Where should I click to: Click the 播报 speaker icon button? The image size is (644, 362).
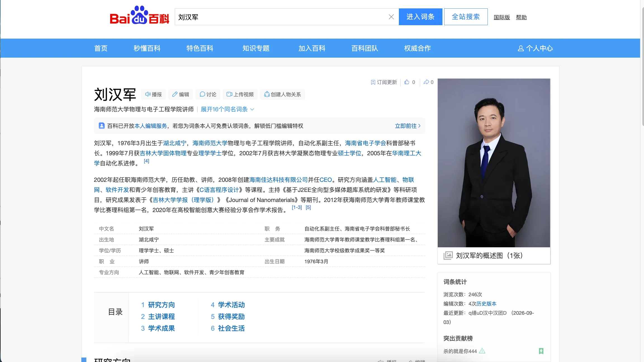(x=153, y=95)
